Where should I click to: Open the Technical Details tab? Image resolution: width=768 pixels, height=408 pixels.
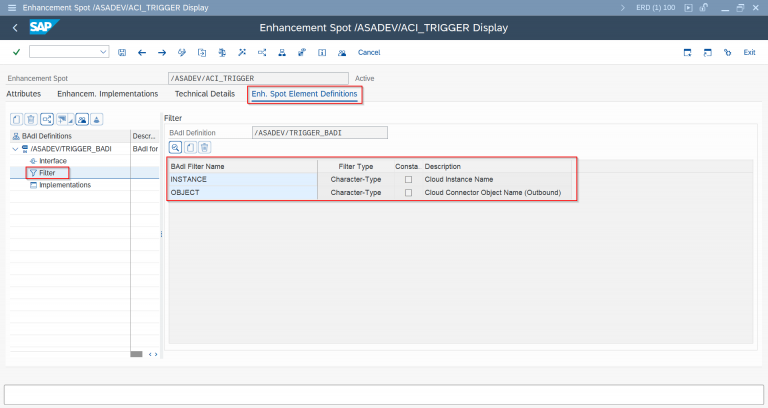pyautogui.click(x=204, y=94)
